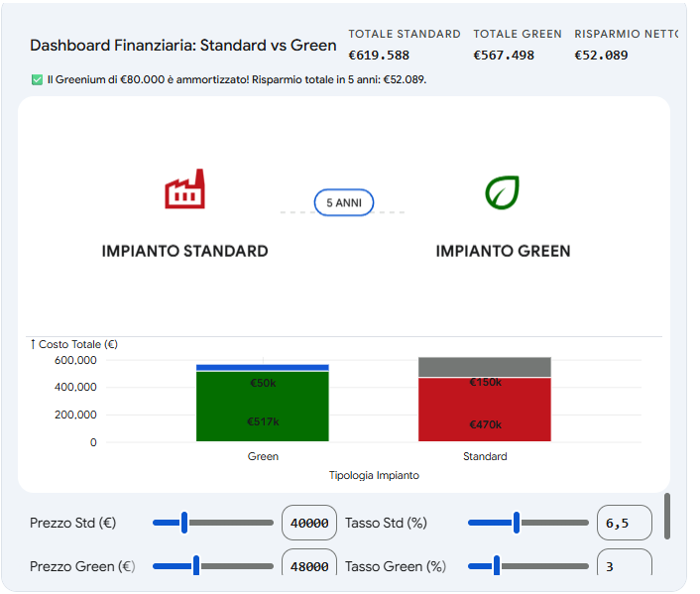Click the €150k bar label

click(x=485, y=383)
